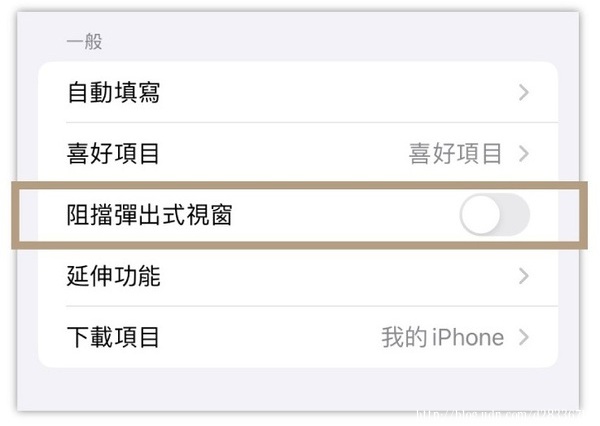The width and height of the screenshot is (600, 426).
Task: Click the white knob of the popup switch
Action: 481,215
